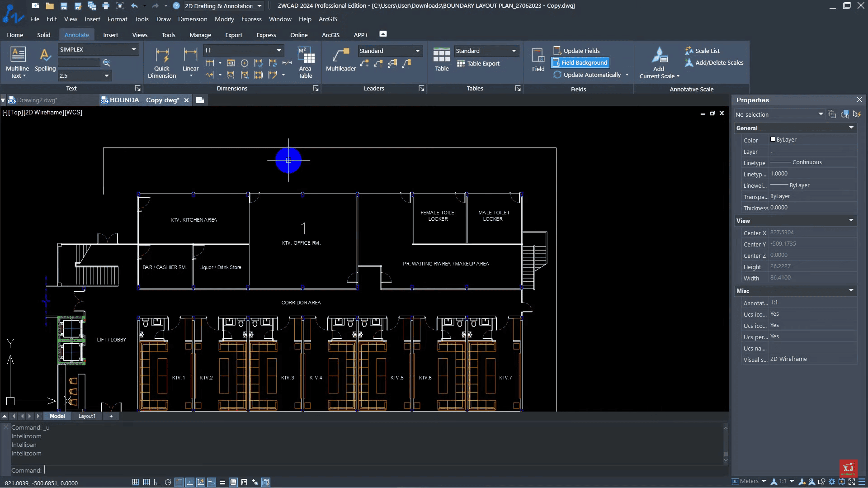Open the 2D Drafting & Annotation workspace dropdown
The image size is (868, 488).
[x=259, y=6]
